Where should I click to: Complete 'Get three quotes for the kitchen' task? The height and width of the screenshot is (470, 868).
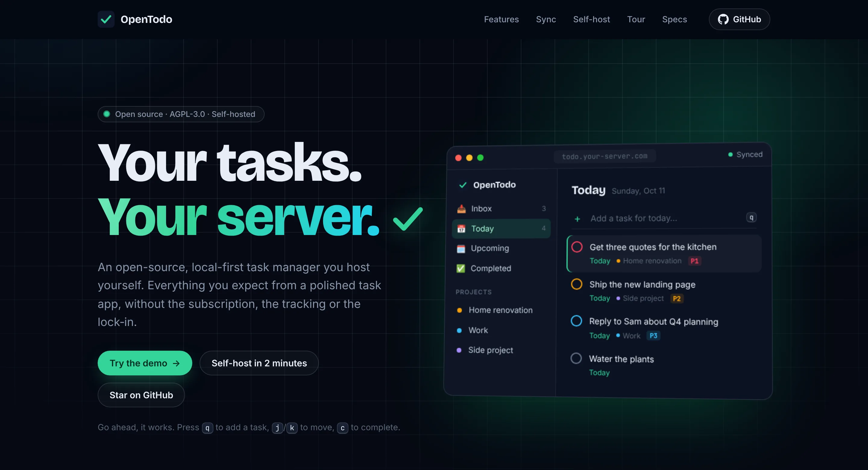click(x=577, y=247)
